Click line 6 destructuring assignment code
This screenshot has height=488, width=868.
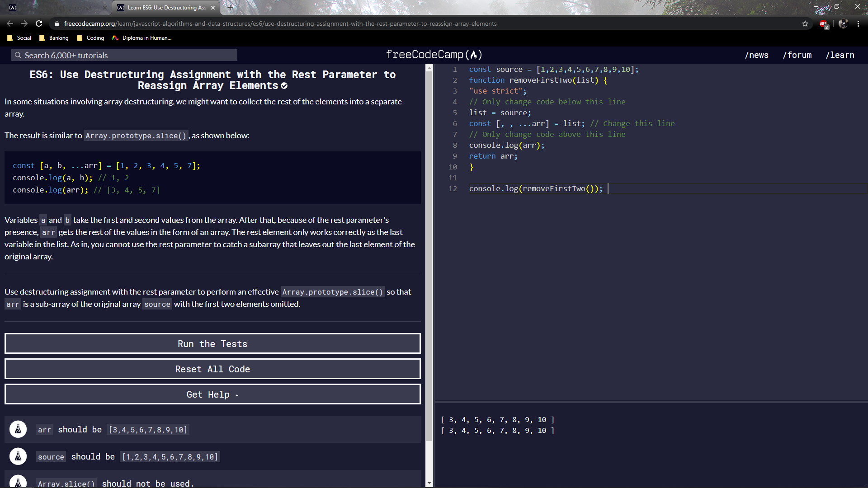point(527,123)
